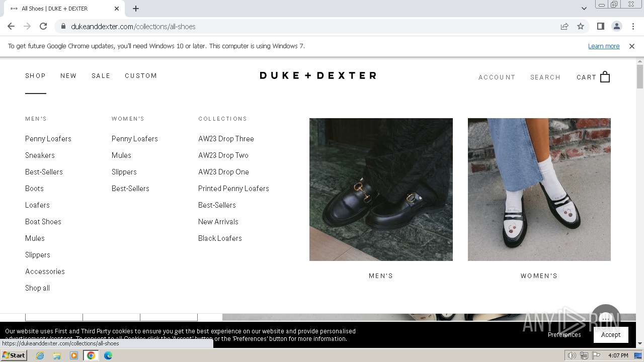Click the browser forward arrow
This screenshot has width=644, height=362.
[x=27, y=26]
